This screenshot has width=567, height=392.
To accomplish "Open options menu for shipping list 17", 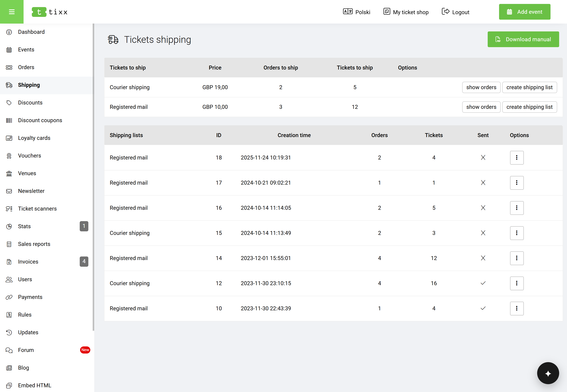I will (x=517, y=183).
